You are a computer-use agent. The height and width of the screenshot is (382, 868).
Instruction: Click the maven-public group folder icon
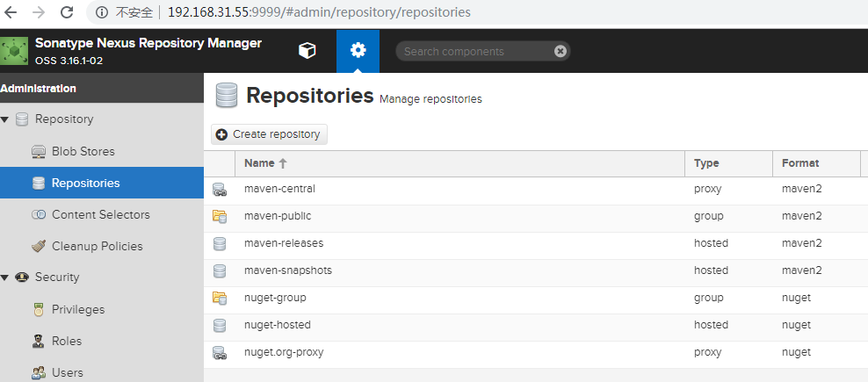pyautogui.click(x=220, y=216)
